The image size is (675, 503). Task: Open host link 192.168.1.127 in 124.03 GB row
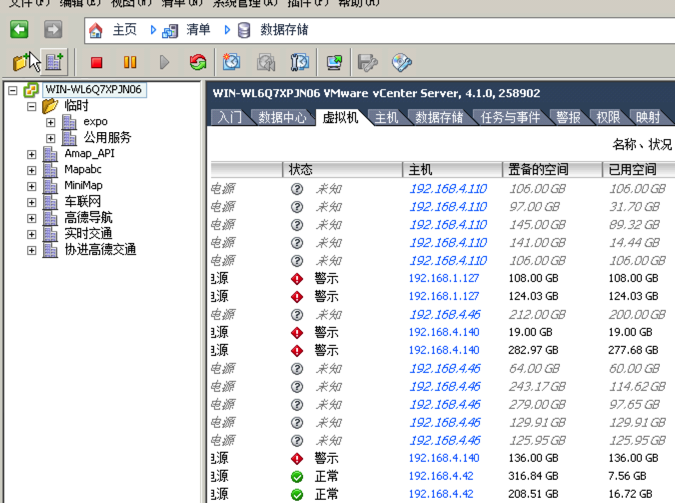click(444, 296)
